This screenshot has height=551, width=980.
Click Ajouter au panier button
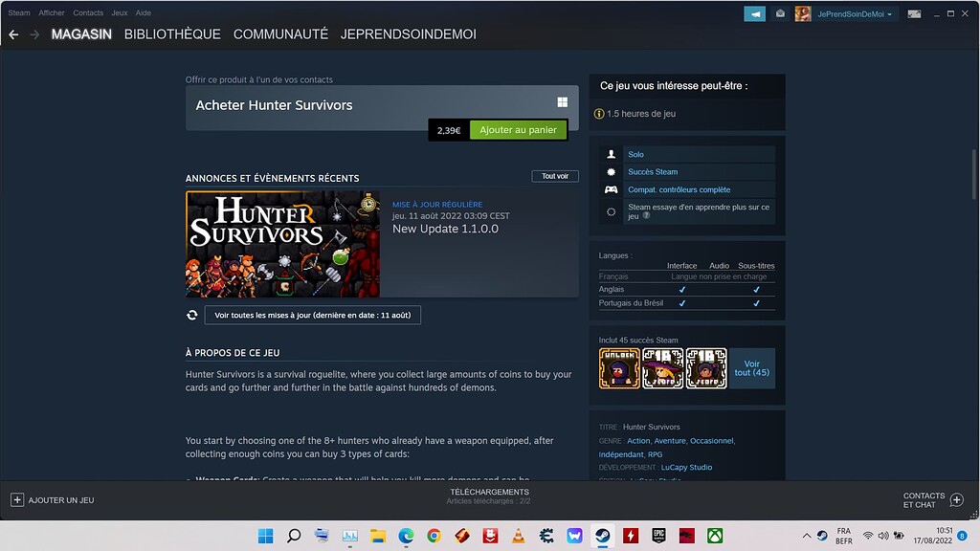[x=518, y=130]
